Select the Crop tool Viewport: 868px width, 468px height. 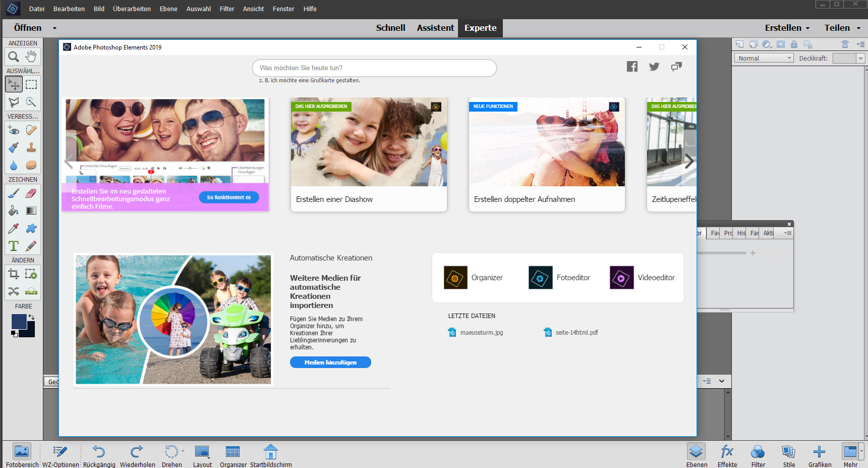[x=14, y=274]
